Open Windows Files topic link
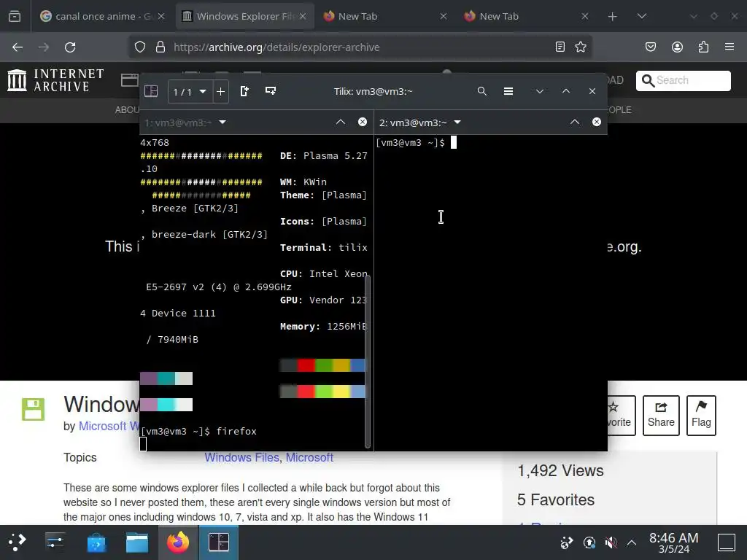747x560 pixels. [241, 458]
